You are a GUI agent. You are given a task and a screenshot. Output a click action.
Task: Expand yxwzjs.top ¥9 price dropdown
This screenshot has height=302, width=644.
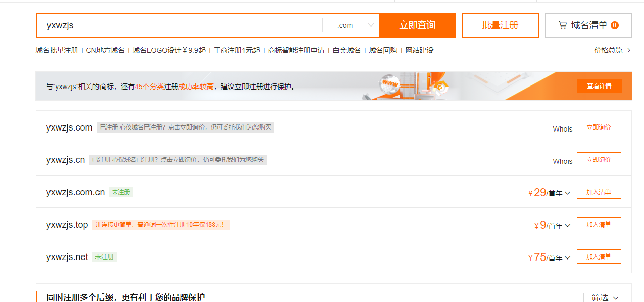click(567, 225)
